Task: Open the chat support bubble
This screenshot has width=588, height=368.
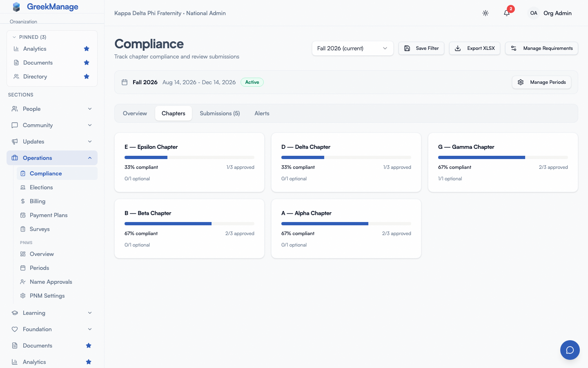Action: coord(570,350)
